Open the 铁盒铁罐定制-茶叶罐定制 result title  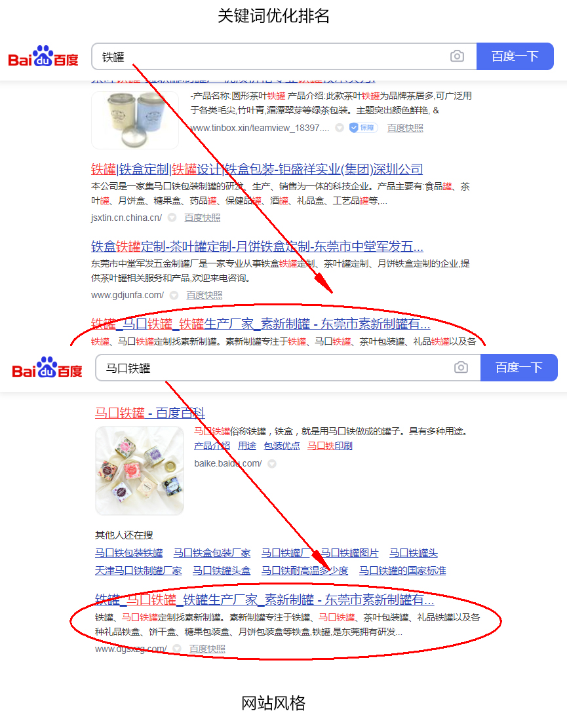(x=257, y=246)
